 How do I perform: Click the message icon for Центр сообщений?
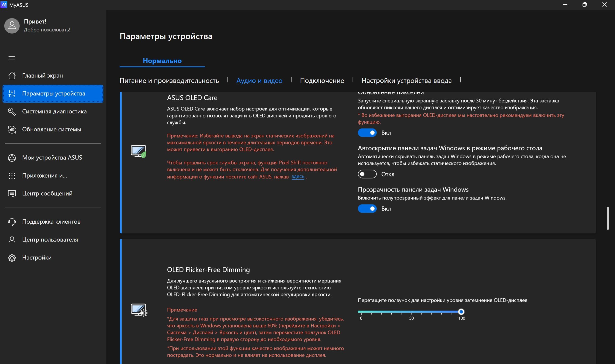[12, 194]
